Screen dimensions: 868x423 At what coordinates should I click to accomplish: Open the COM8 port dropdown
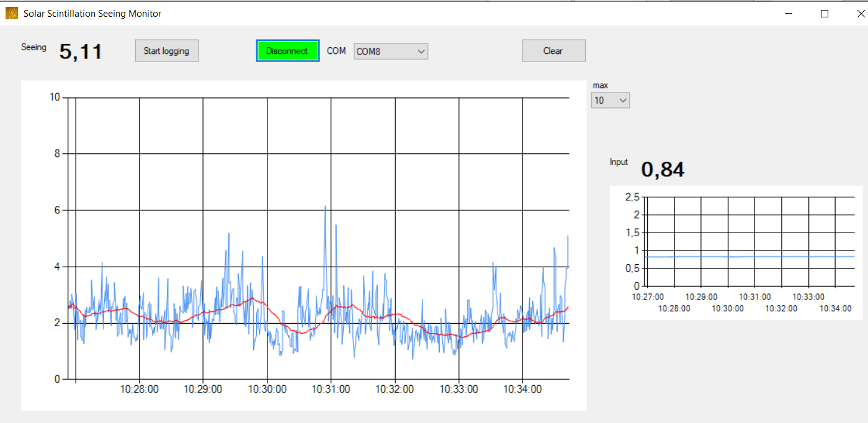tap(421, 51)
